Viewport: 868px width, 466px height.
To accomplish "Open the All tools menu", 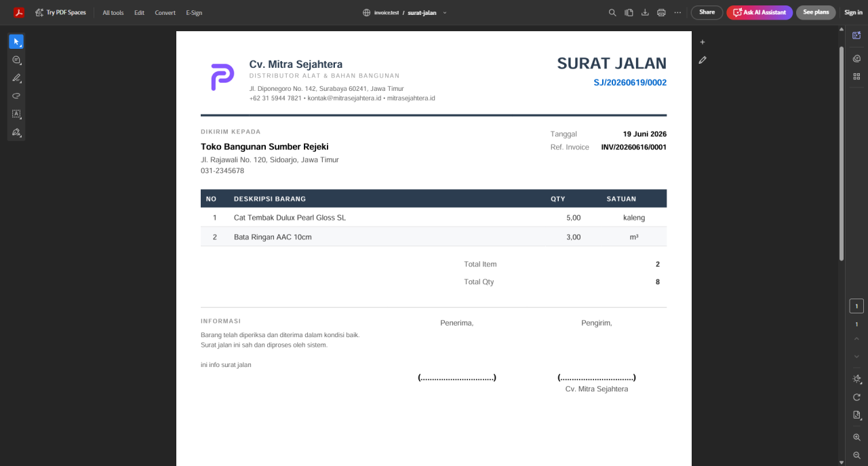I will (x=113, y=12).
